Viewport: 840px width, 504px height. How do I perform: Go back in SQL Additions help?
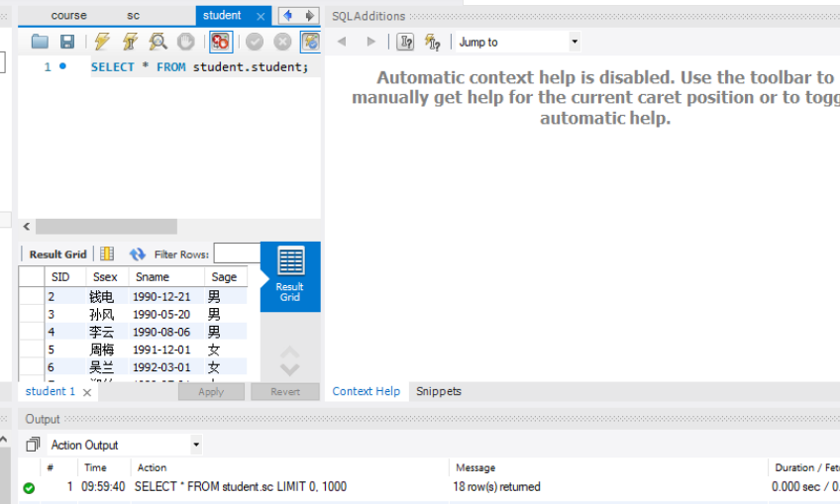coord(342,42)
